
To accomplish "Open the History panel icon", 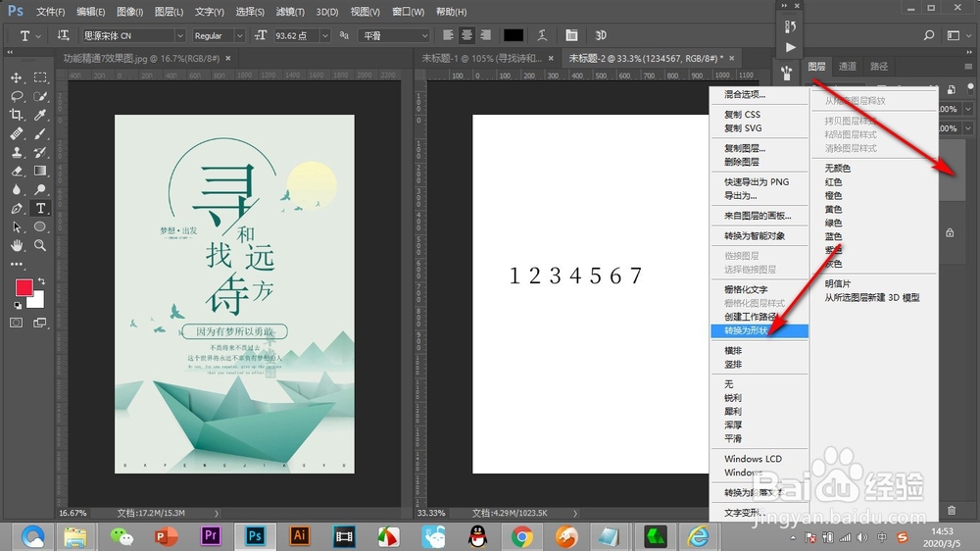I will point(790,26).
